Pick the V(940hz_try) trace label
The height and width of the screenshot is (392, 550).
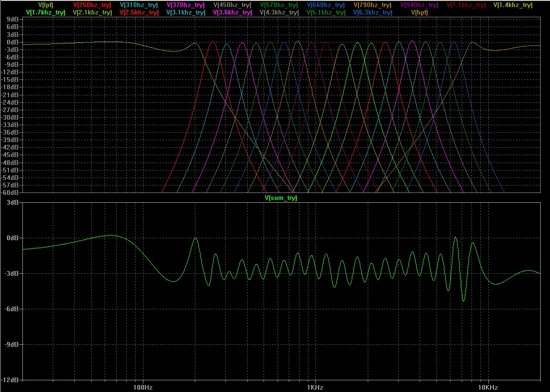(419, 5)
